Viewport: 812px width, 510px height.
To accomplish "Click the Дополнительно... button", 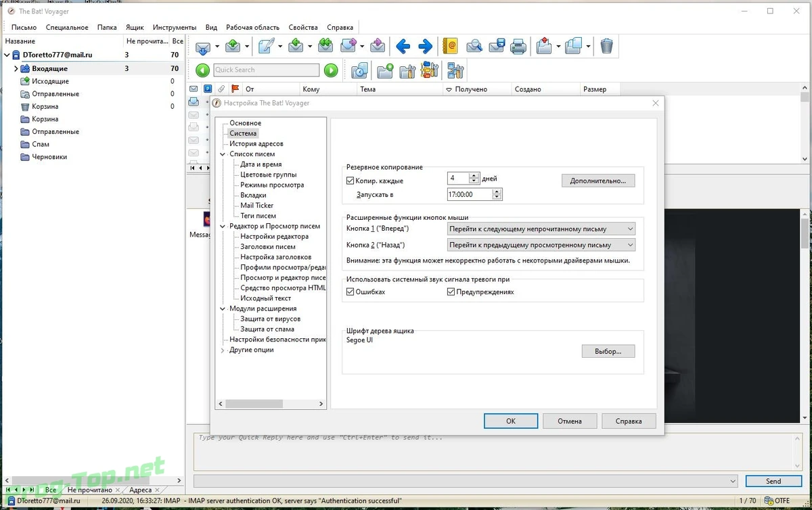I will click(598, 181).
